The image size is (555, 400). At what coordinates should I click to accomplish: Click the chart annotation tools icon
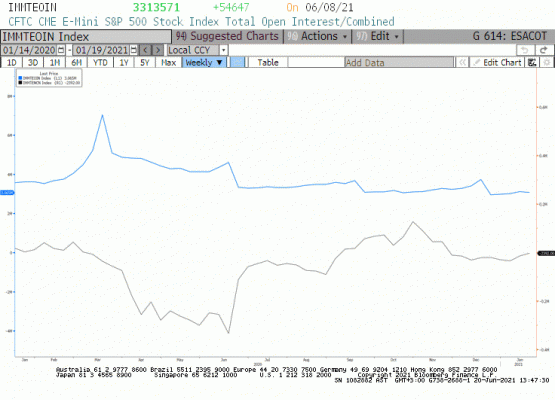(532, 63)
